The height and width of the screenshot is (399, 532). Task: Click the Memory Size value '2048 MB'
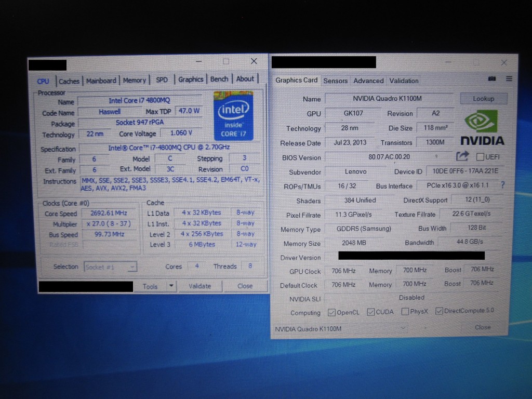(354, 243)
